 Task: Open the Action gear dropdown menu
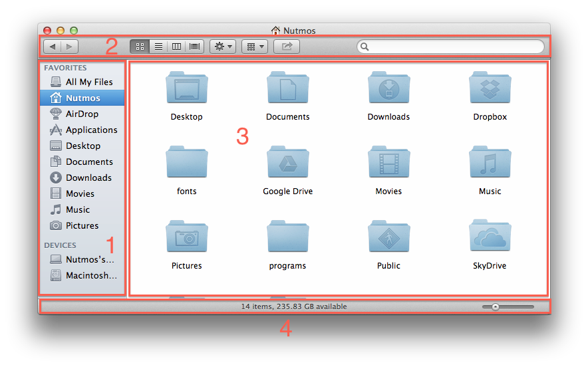coord(222,47)
